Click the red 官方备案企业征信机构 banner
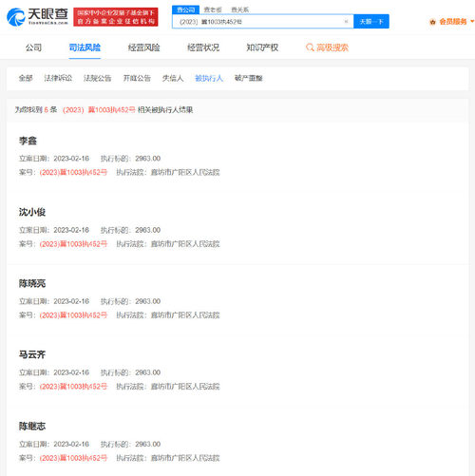Image resolution: width=475 pixels, height=476 pixels. (x=116, y=17)
